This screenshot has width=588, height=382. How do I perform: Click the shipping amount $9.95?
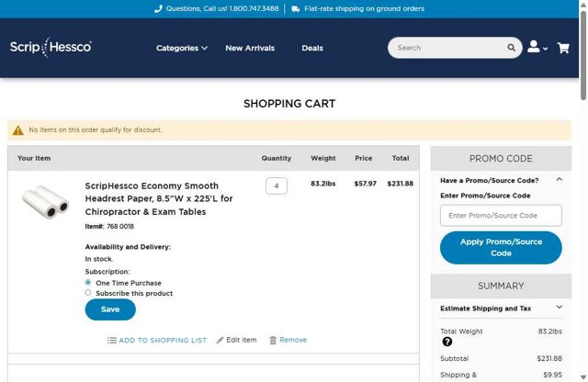click(x=552, y=375)
